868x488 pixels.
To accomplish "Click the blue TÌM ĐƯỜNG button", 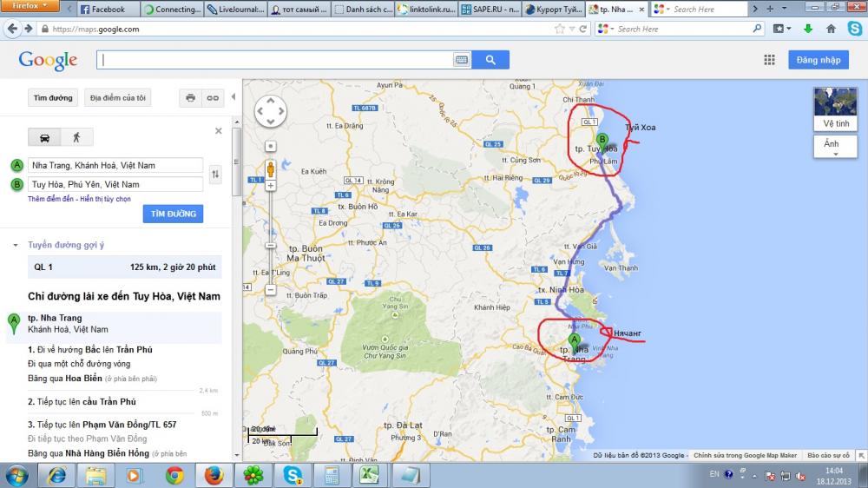I will 173,213.
